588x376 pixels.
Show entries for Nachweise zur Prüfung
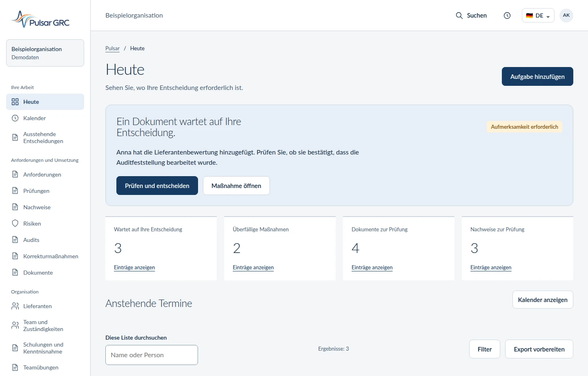(491, 268)
